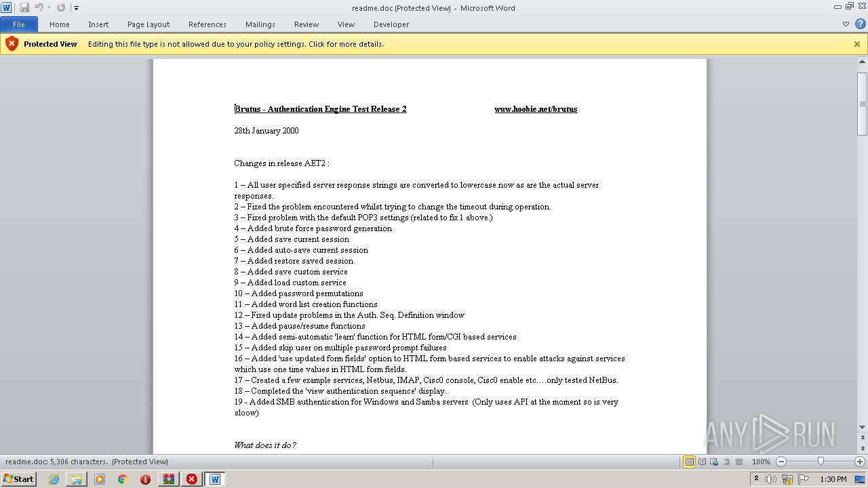Click the network status tray icon
This screenshot has height=488, width=868.
[787, 479]
